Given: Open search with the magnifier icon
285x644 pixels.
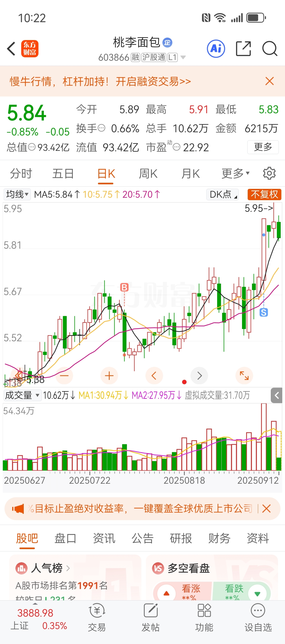Looking at the screenshot, I should [x=270, y=48].
